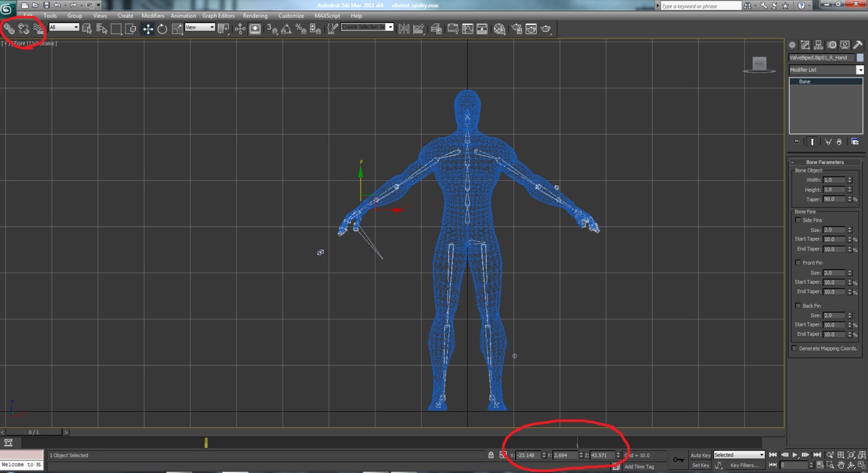The image size is (868, 473).
Task: Click the Auto Key button
Action: tap(700, 455)
